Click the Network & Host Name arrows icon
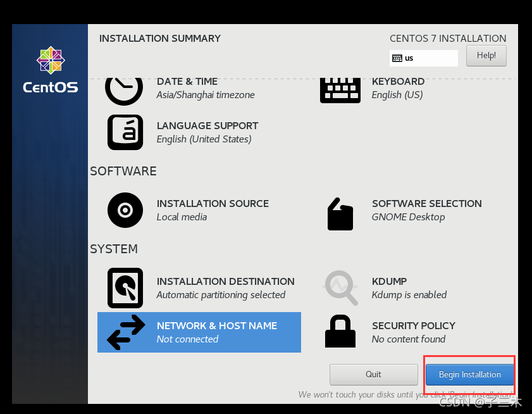 tap(126, 332)
